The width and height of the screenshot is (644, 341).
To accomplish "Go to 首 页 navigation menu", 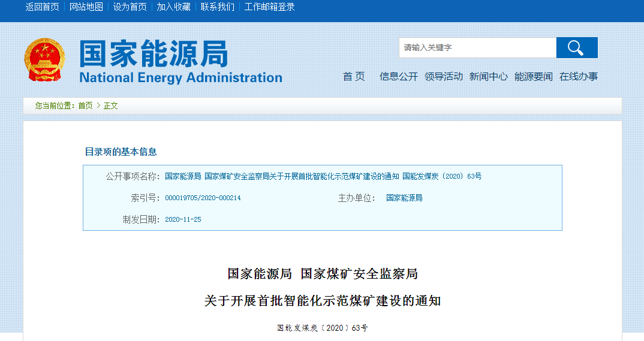I will pos(354,76).
